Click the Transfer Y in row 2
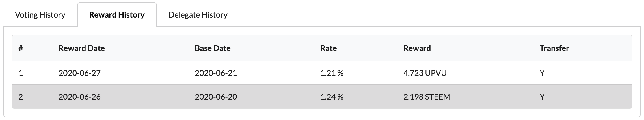644x120 pixels. [x=542, y=97]
